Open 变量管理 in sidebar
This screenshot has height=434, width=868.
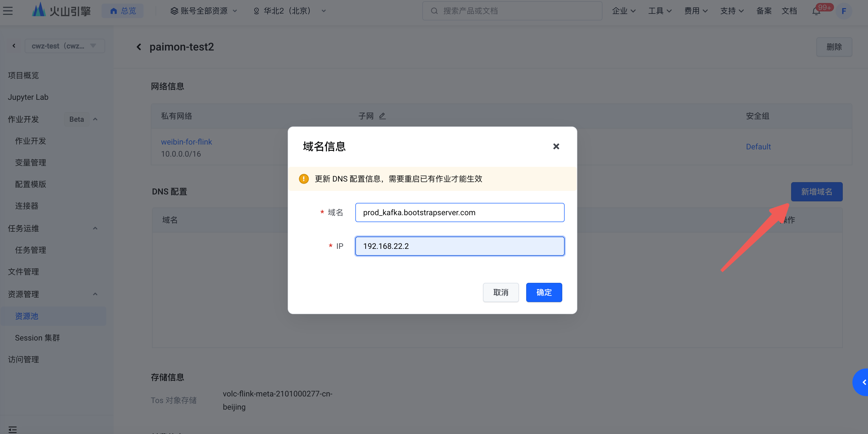pyautogui.click(x=31, y=162)
